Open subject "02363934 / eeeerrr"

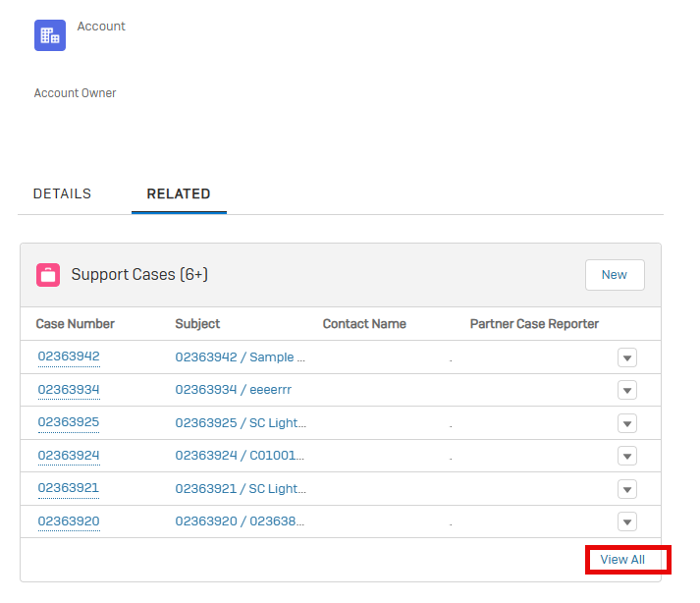[233, 390]
